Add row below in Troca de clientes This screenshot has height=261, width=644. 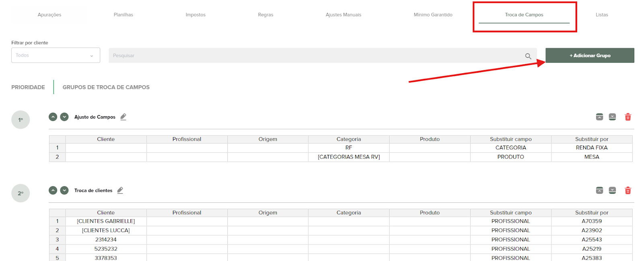pyautogui.click(x=612, y=191)
